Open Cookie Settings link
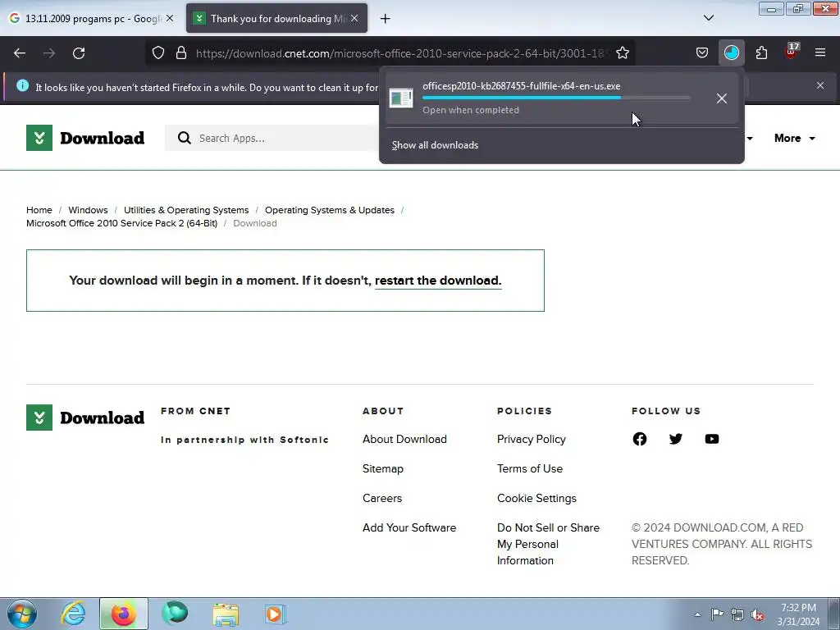840x630 pixels. pyautogui.click(x=536, y=498)
